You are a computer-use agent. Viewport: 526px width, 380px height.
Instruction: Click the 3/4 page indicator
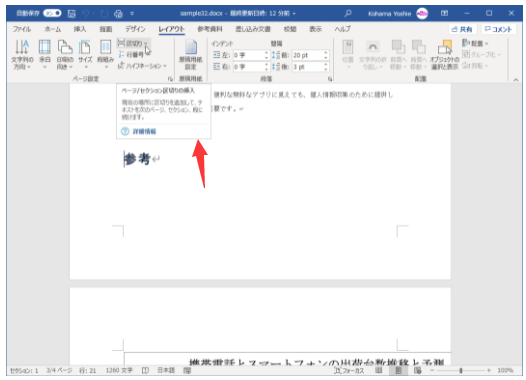click(x=59, y=370)
